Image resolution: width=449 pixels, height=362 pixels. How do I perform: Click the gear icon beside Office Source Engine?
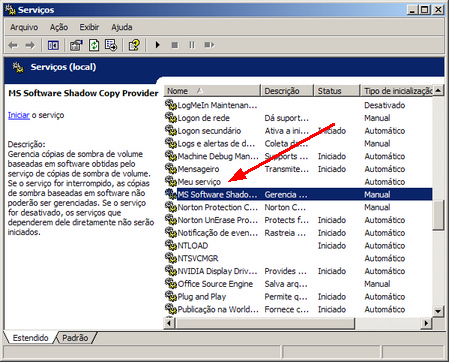coord(171,284)
